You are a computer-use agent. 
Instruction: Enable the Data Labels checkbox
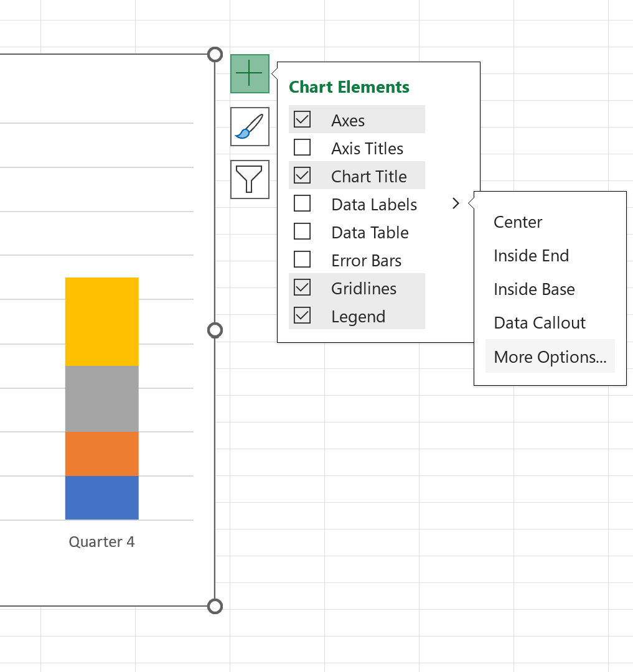coord(302,203)
